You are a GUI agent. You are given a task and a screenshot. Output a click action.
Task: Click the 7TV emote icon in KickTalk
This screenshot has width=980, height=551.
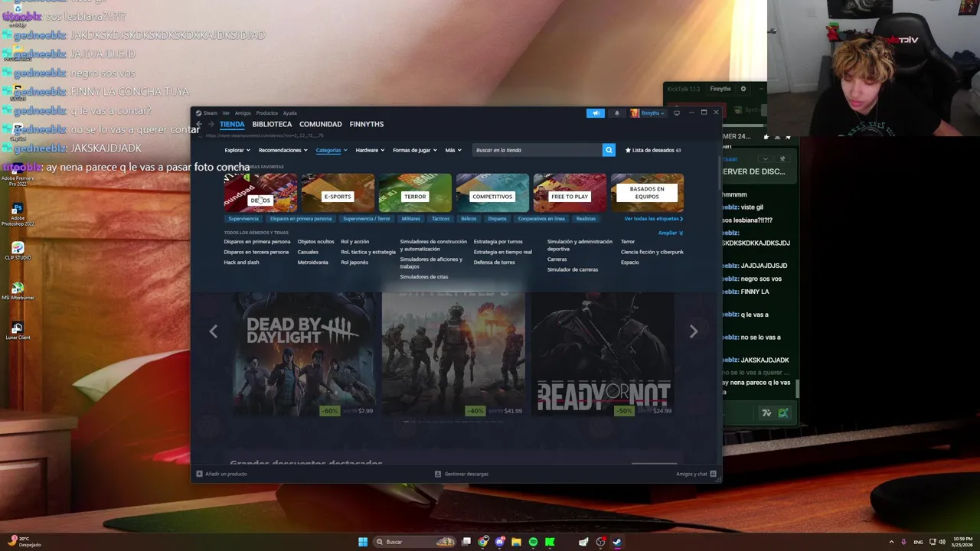tap(766, 412)
